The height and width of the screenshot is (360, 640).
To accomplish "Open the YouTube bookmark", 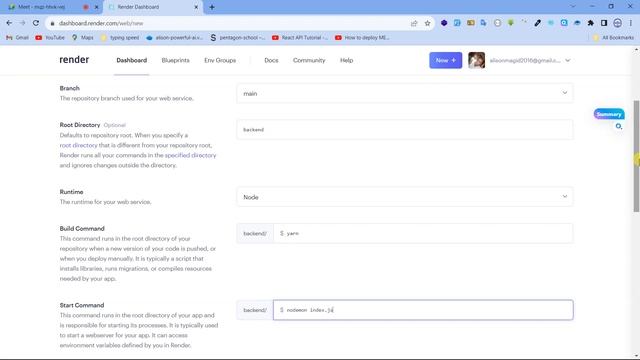I will pos(50,38).
